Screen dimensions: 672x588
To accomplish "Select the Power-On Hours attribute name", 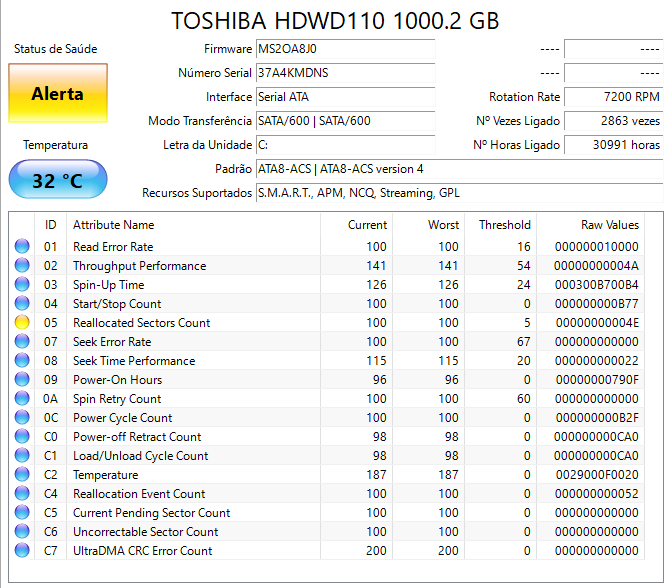I will tap(118, 380).
